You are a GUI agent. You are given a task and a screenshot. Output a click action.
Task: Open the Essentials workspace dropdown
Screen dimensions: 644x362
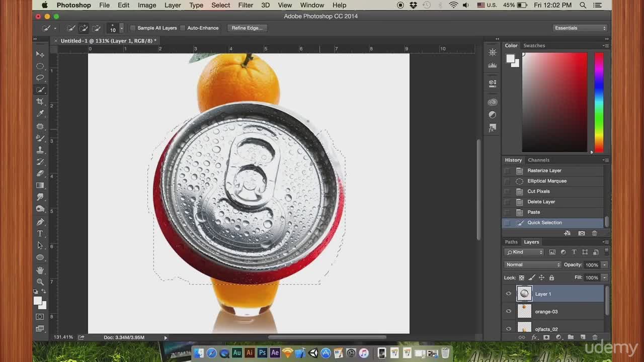tap(580, 28)
